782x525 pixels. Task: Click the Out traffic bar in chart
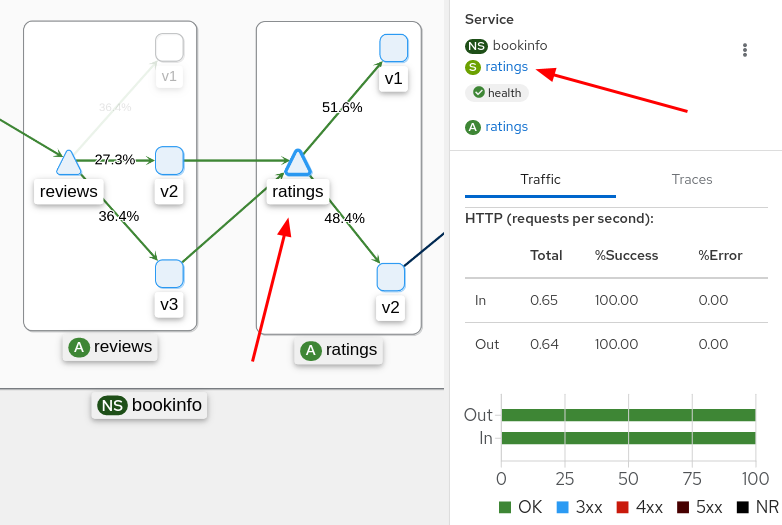pyautogui.click(x=627, y=415)
